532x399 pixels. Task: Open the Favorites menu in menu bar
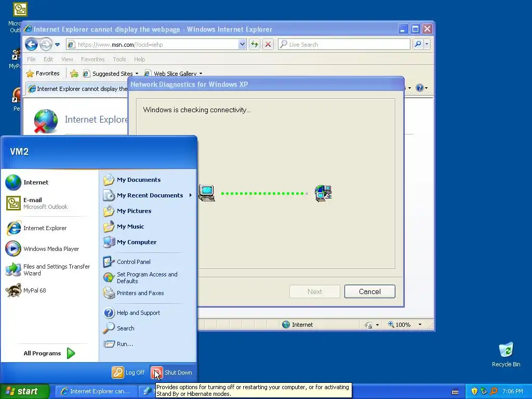coord(92,59)
